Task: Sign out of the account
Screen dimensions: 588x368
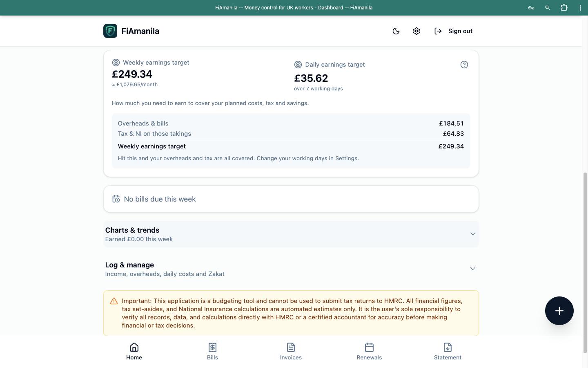Action: 453,31
